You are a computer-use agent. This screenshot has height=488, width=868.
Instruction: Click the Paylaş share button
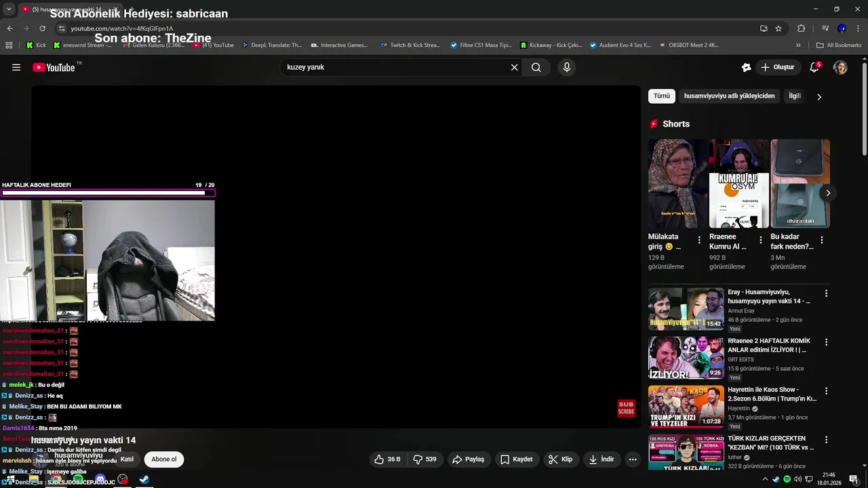tap(468, 460)
